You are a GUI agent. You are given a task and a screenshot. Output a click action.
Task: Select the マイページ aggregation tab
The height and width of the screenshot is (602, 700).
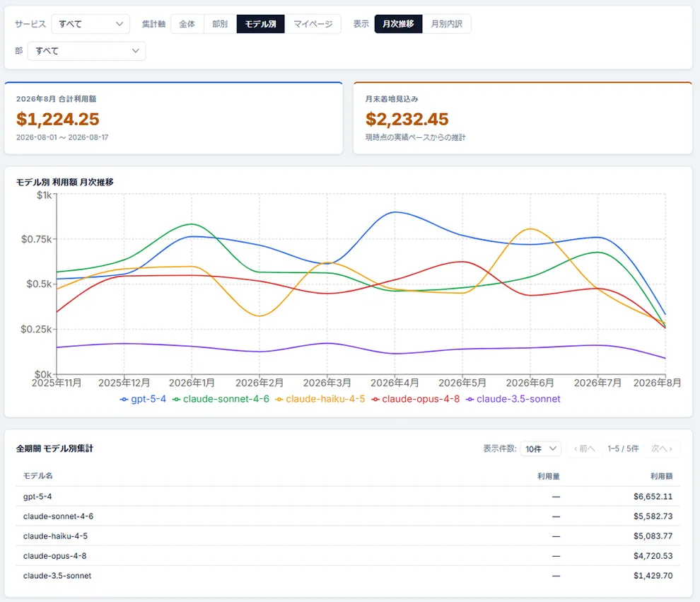(x=313, y=24)
